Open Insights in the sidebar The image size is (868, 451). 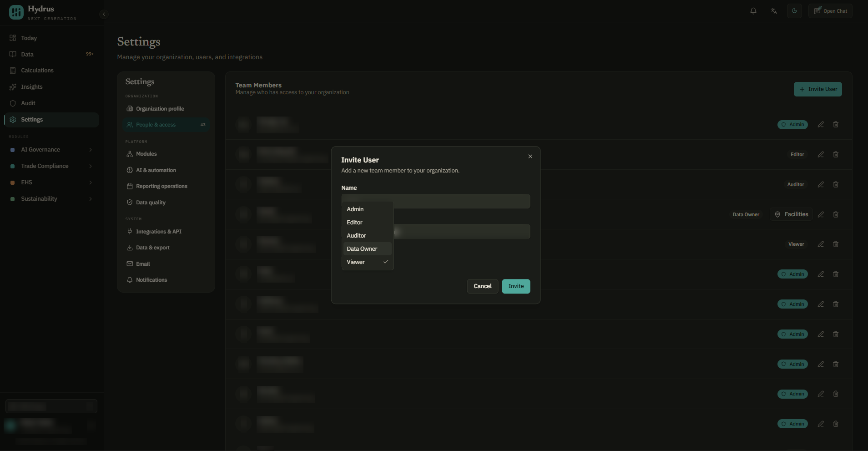pos(51,87)
